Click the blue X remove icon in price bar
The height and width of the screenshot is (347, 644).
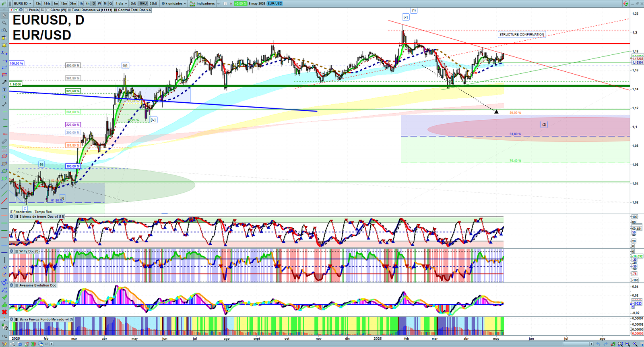[x=21, y=10]
